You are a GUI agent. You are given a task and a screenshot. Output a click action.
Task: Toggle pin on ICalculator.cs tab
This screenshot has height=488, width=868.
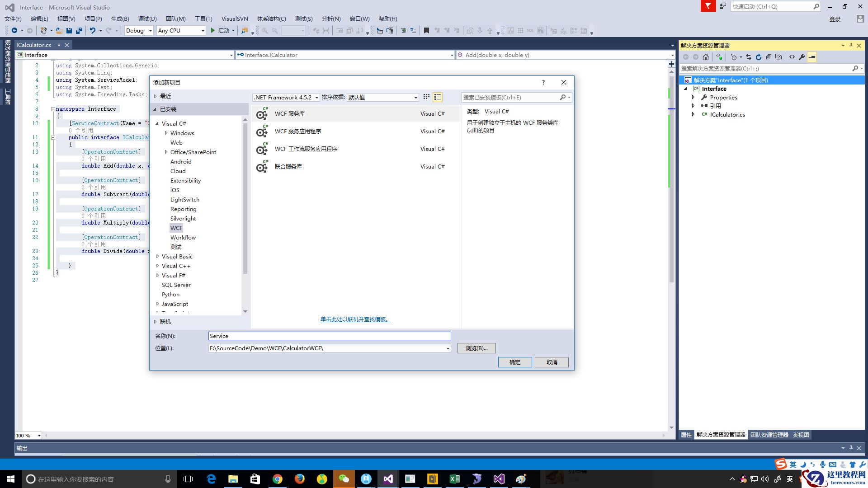pyautogui.click(x=58, y=45)
